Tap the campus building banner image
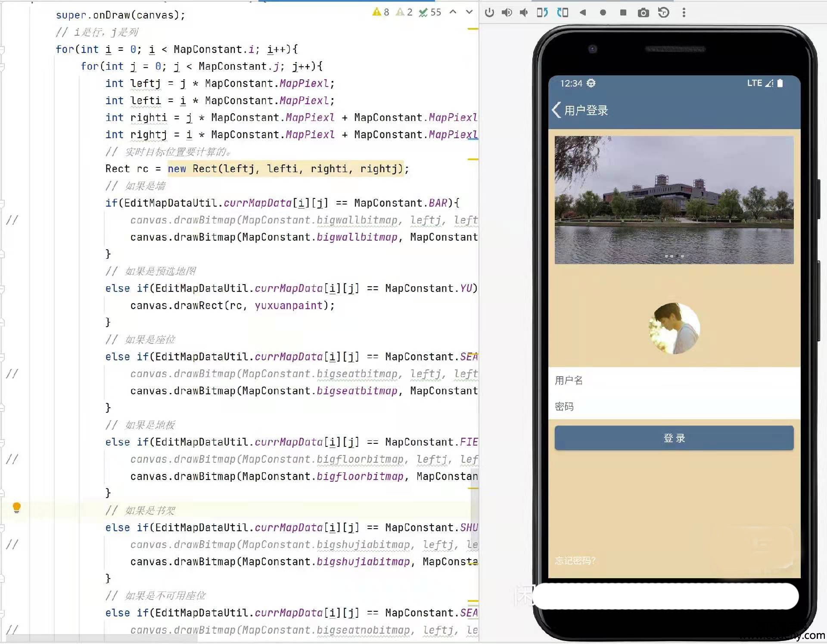This screenshot has width=827, height=644. tap(674, 200)
